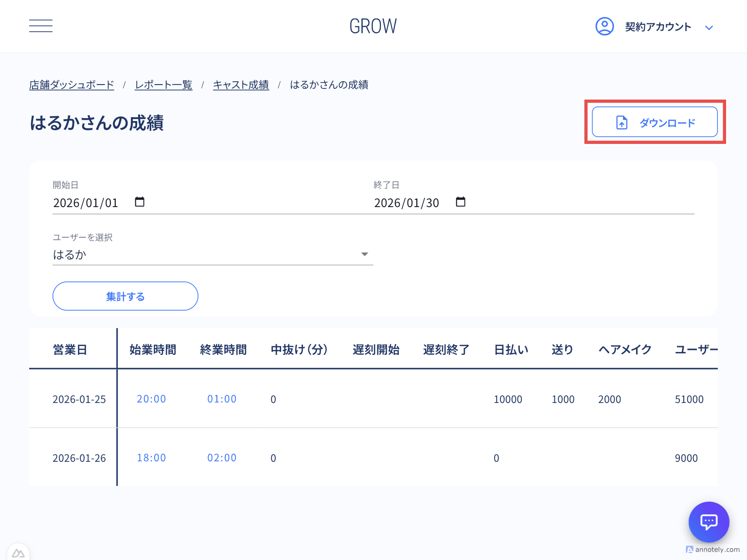The height and width of the screenshot is (560, 747).
Task: Click the account profile icon
Action: click(x=605, y=26)
